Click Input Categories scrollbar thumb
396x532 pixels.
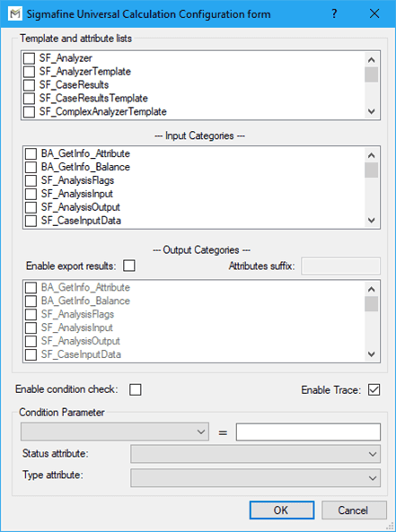click(x=371, y=170)
